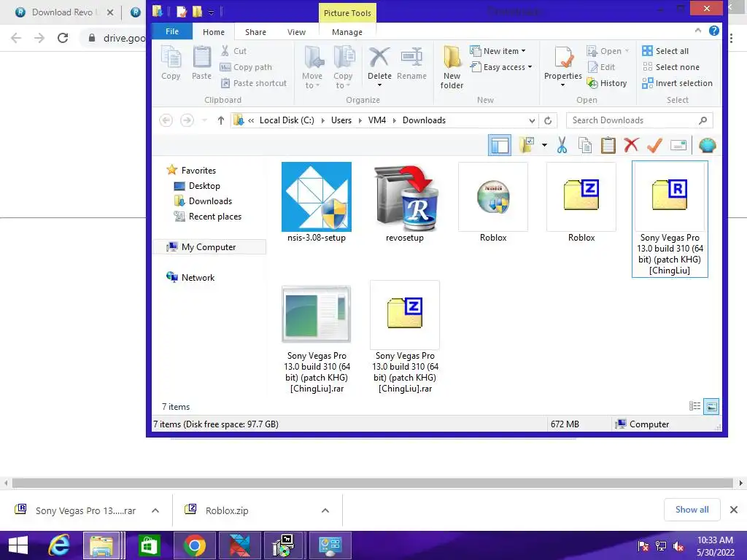747x560 pixels.
Task: Switch to the View ribbon tab
Action: 296,32
